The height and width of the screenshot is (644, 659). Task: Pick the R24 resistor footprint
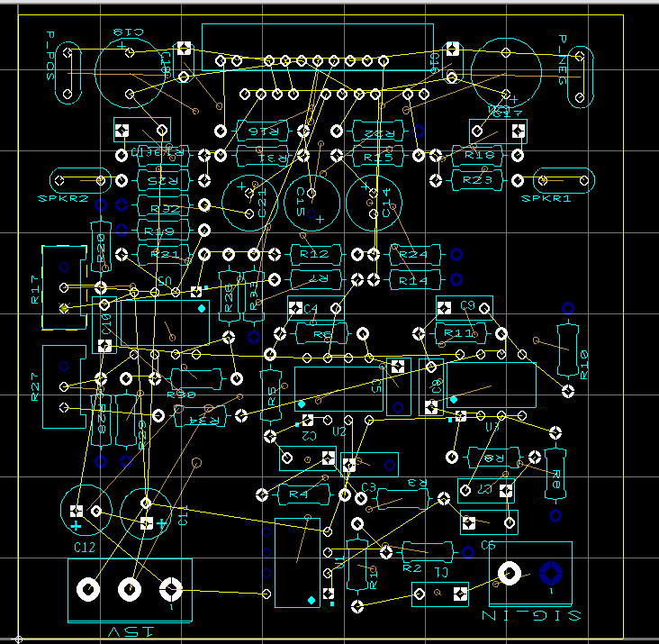[415, 254]
